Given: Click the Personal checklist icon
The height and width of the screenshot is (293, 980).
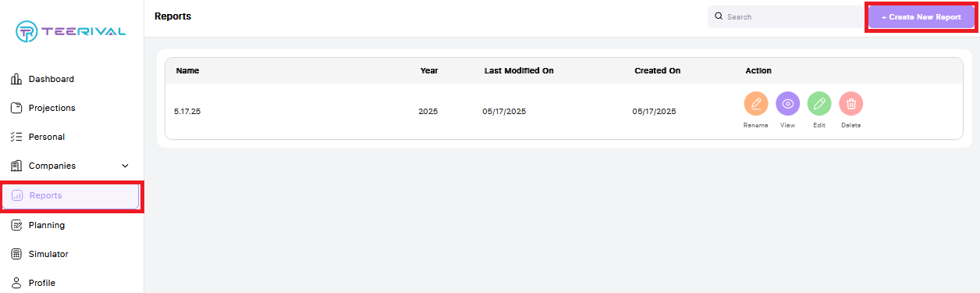Looking at the screenshot, I should pos(16,137).
